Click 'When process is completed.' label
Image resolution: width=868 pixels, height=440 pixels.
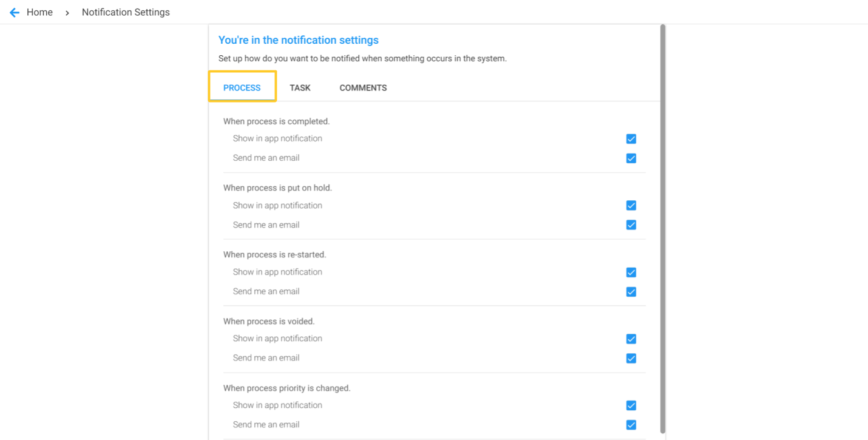[276, 121]
